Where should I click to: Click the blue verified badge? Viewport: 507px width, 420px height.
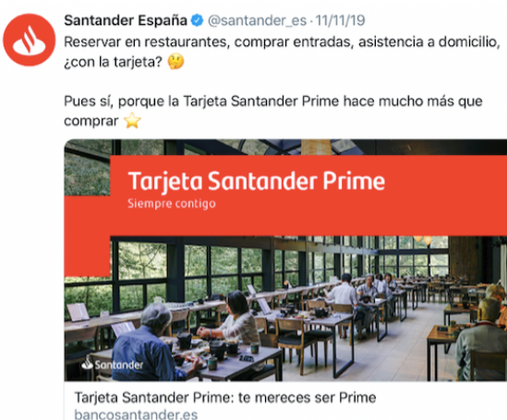coord(197,20)
